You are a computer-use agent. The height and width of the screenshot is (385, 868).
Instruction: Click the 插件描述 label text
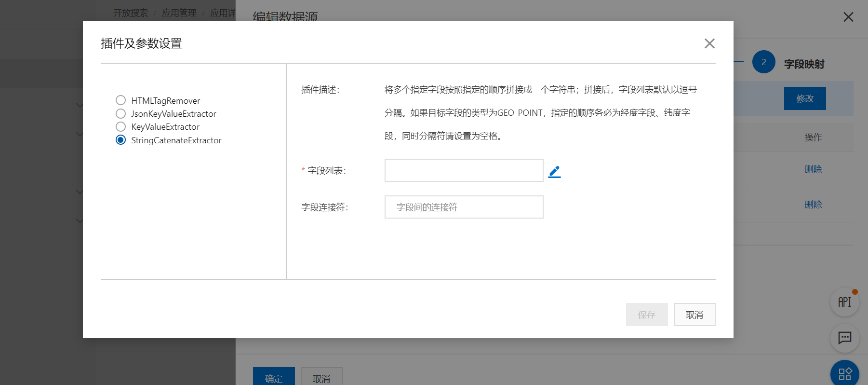click(320, 90)
